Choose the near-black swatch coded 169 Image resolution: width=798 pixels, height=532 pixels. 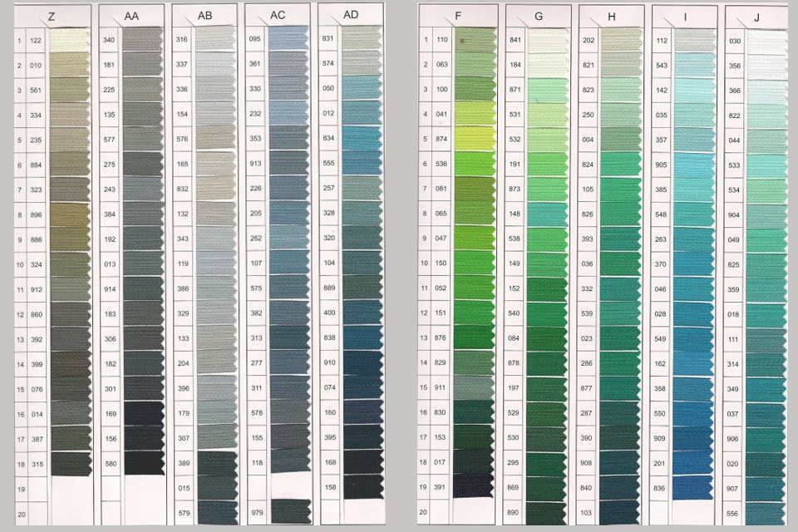point(145,414)
